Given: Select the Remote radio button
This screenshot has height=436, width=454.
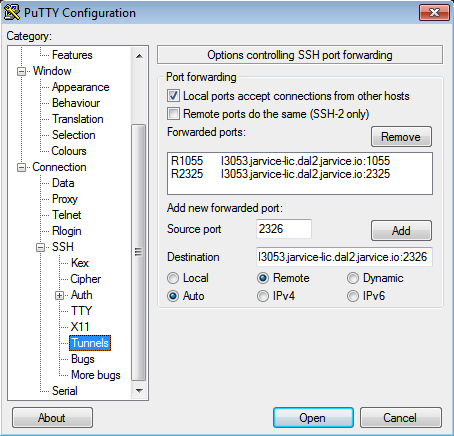Looking at the screenshot, I should pos(263,278).
